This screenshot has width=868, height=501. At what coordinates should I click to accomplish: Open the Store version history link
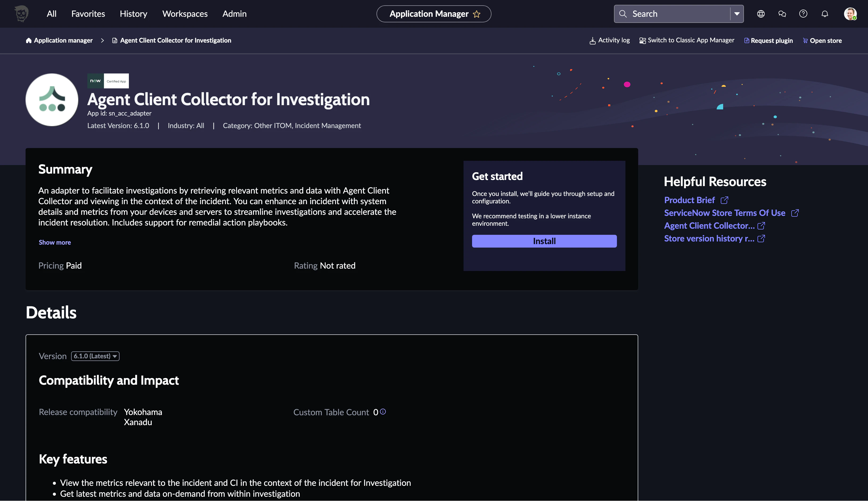click(709, 239)
